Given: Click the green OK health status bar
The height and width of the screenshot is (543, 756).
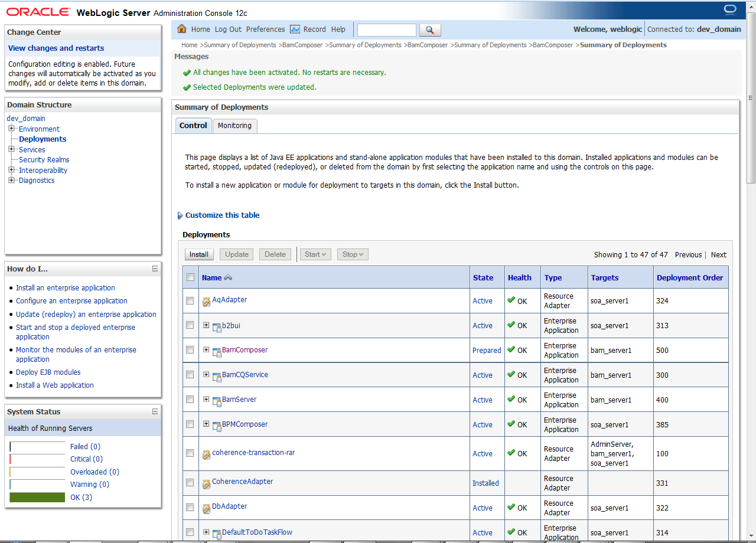Looking at the screenshot, I should pos(37,498).
